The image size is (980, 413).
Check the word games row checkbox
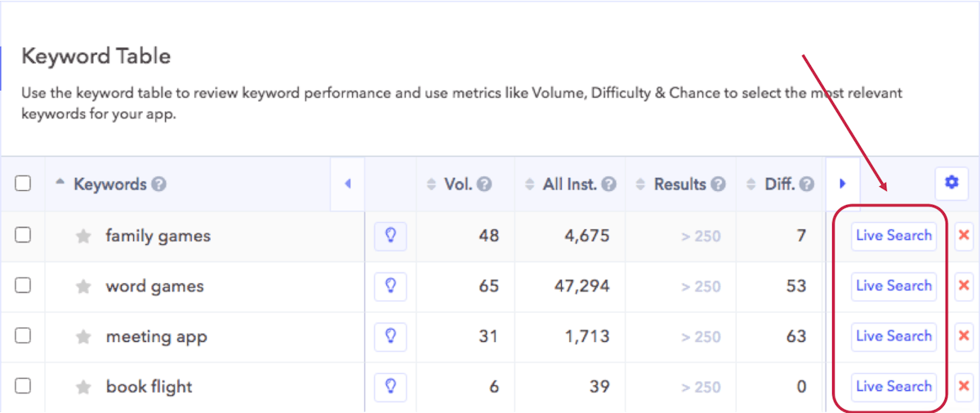(23, 286)
